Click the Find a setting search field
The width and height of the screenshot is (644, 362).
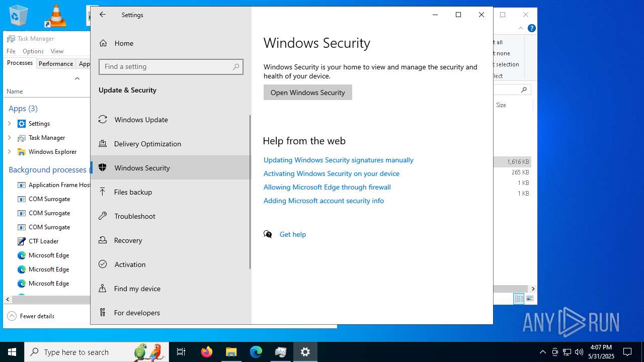pyautogui.click(x=171, y=67)
